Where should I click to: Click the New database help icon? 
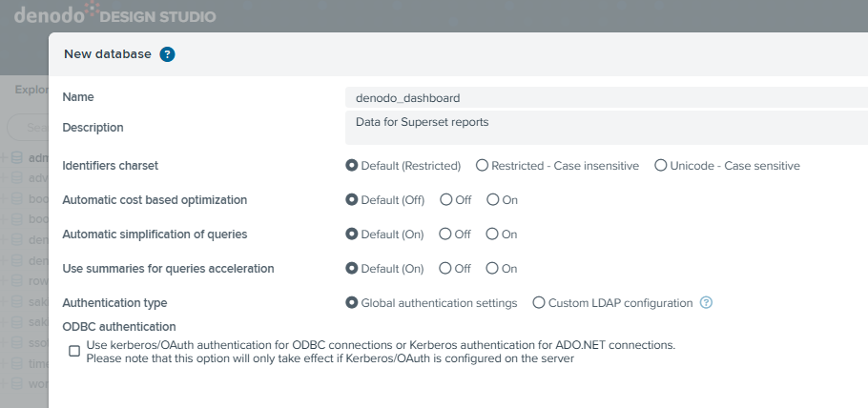[x=167, y=54]
